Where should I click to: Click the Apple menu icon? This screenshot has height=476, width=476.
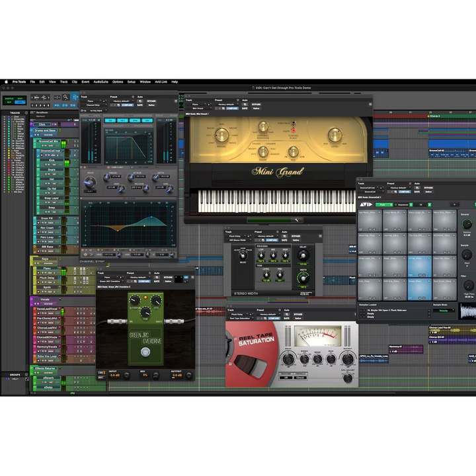6,81
